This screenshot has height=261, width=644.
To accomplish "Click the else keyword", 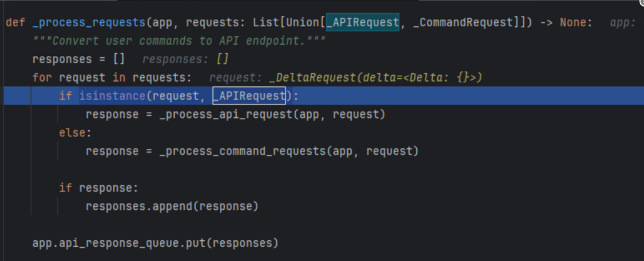I will (x=72, y=133).
